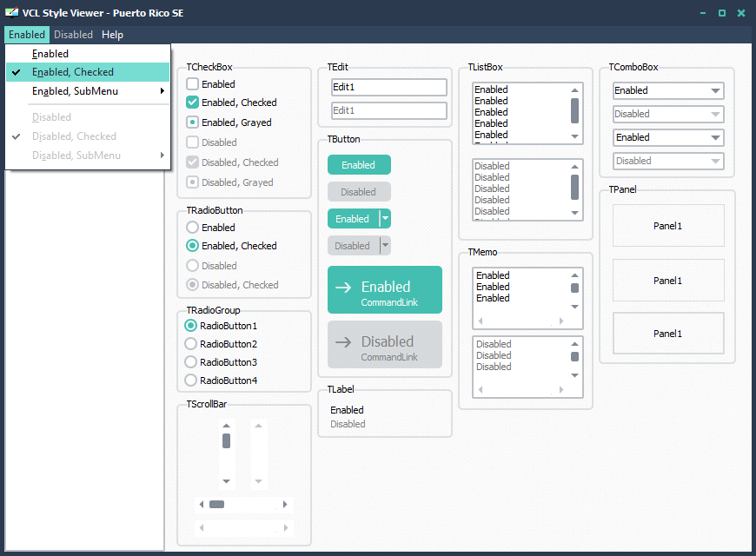Select the 'Enabled, Checked' radio button
The image size is (756, 556).
tap(192, 246)
